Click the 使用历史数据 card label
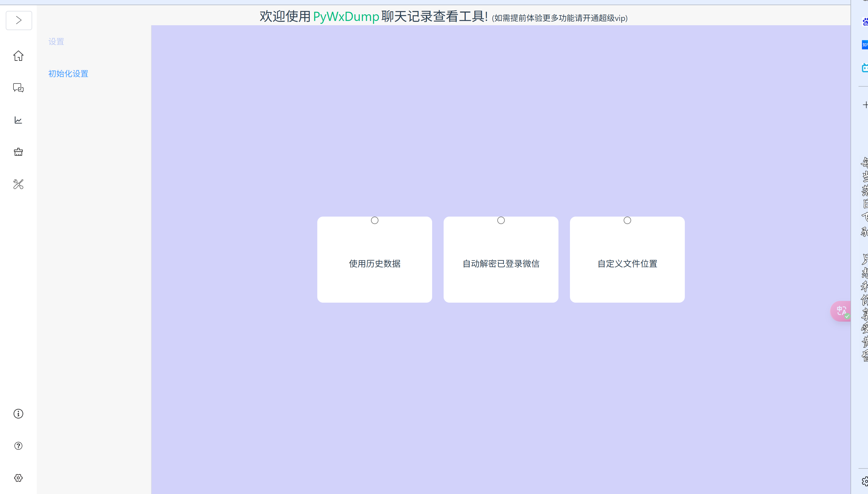This screenshot has width=868, height=494. tap(375, 264)
